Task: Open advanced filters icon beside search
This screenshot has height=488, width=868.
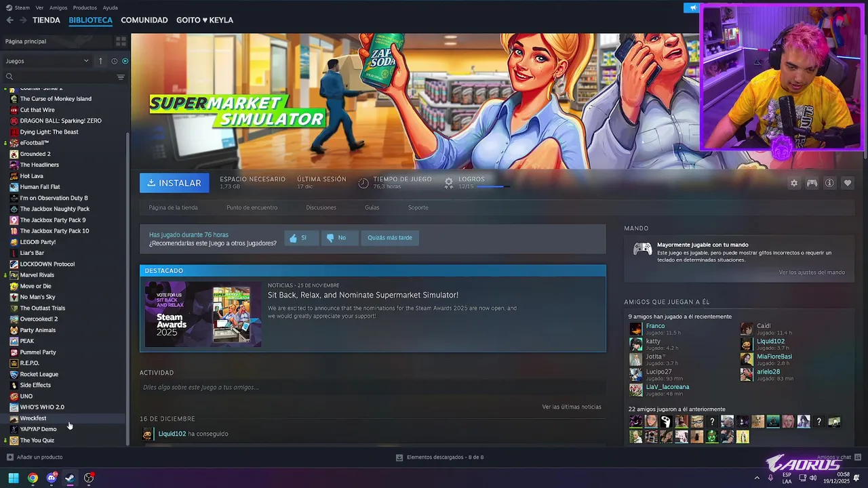Action: [121, 77]
